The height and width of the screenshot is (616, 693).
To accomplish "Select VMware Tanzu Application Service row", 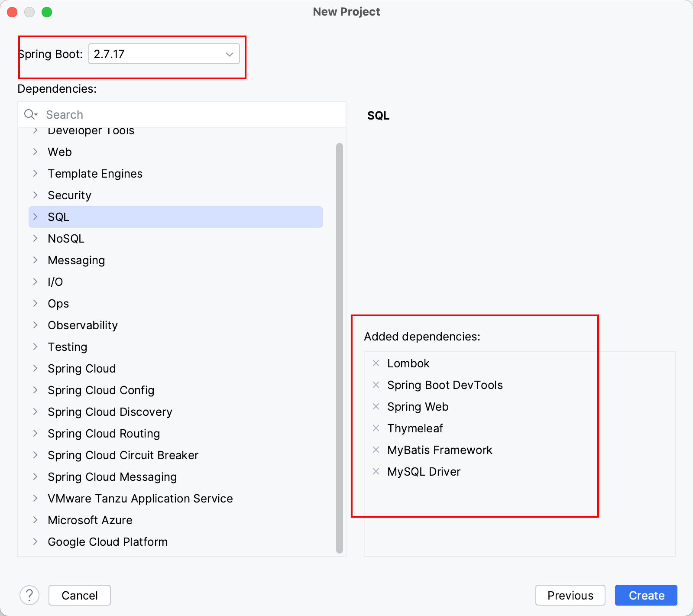I will [x=176, y=499].
